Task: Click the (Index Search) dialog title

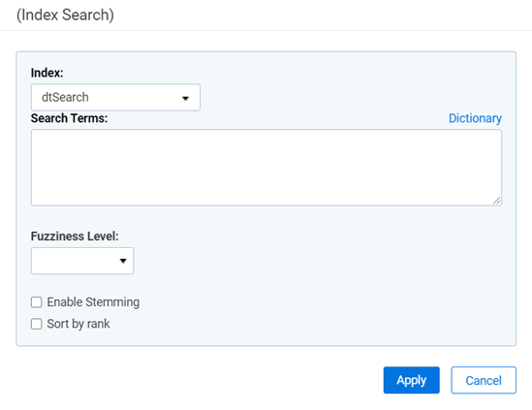Action: click(x=65, y=15)
